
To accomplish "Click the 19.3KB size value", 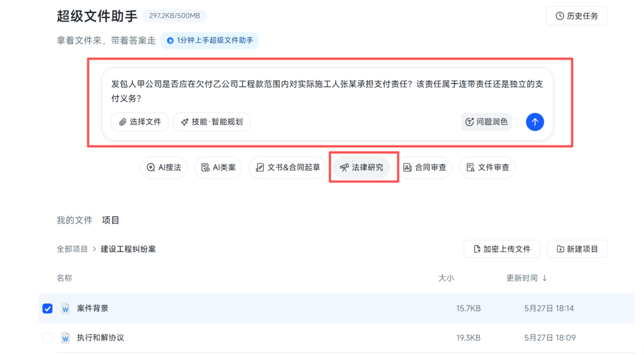I will pos(468,338).
